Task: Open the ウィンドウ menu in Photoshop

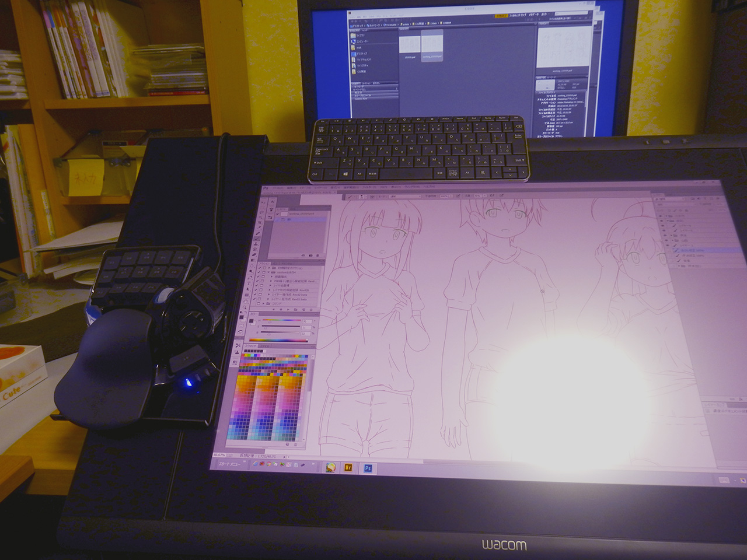Action: pos(412,187)
